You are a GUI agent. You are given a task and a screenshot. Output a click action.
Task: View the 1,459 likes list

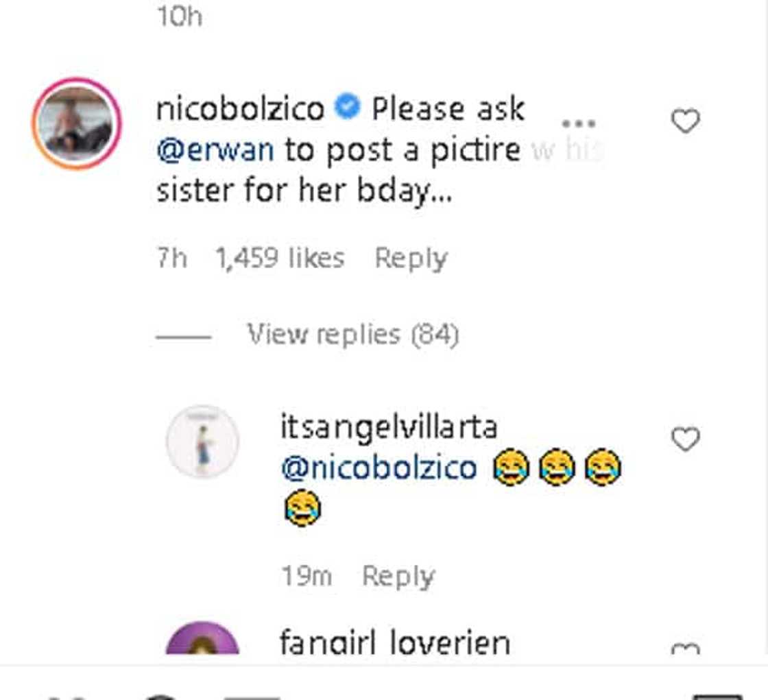coord(280,258)
